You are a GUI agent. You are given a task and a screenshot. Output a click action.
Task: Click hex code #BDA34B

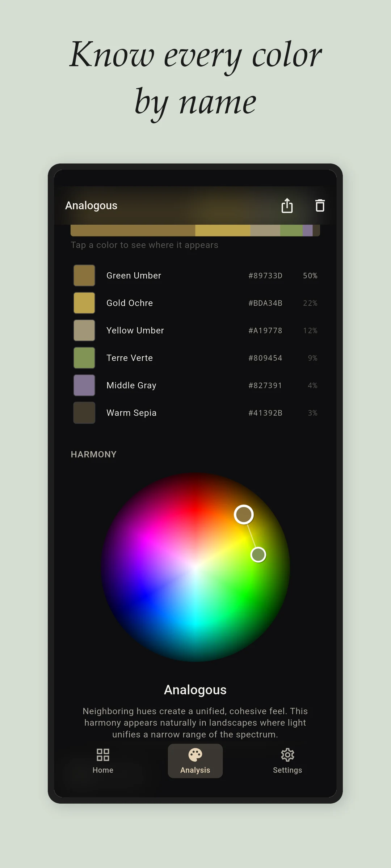(265, 303)
